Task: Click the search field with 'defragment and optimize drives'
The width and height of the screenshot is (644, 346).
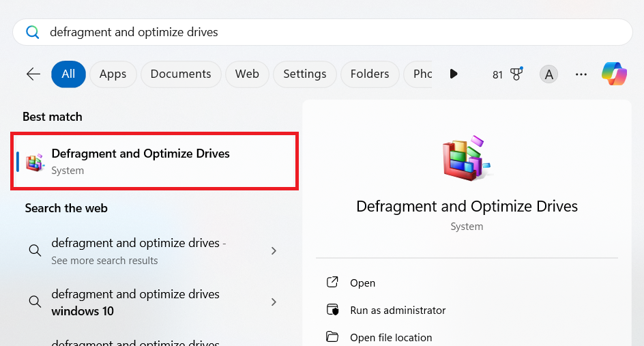Action: [323, 32]
